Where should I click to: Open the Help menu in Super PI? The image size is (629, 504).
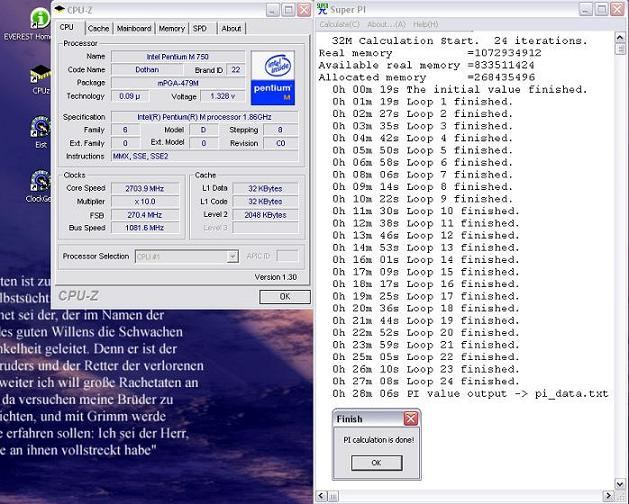click(x=426, y=24)
